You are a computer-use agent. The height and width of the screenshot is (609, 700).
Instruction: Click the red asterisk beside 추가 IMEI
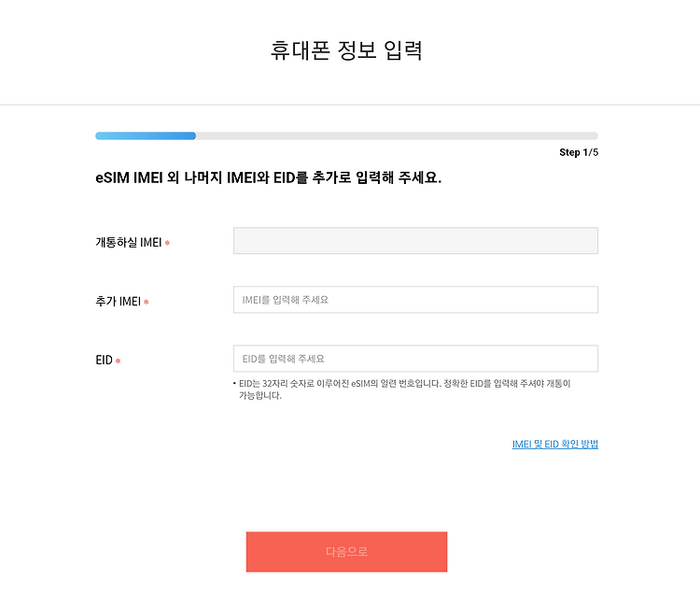pos(146,302)
